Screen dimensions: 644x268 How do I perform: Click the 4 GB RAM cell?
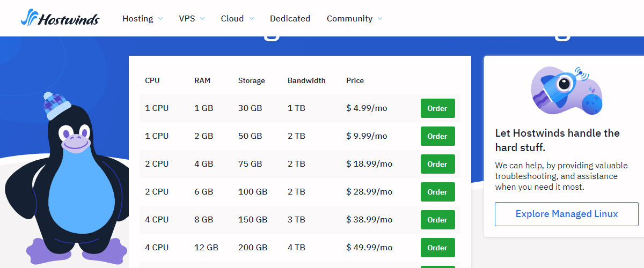(x=204, y=164)
